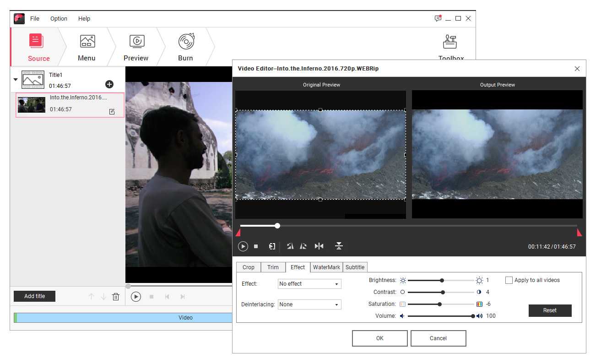
Task: Open the Preview step
Action: pos(136,47)
